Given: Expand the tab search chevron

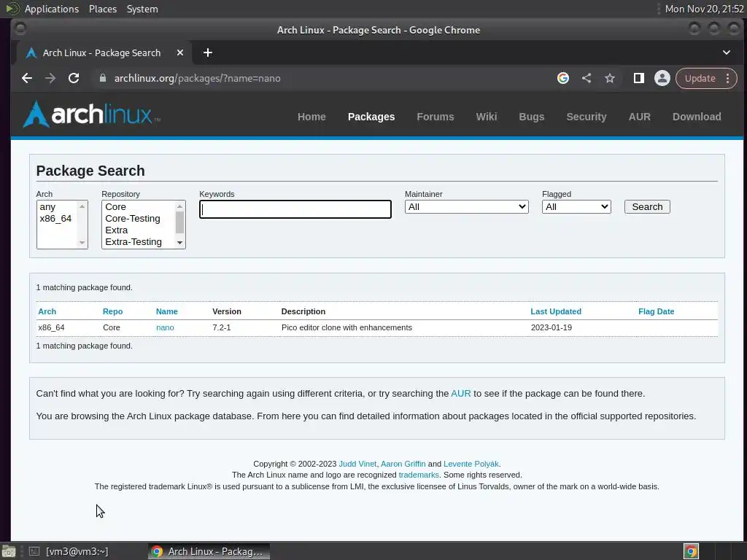Looking at the screenshot, I should 727,52.
